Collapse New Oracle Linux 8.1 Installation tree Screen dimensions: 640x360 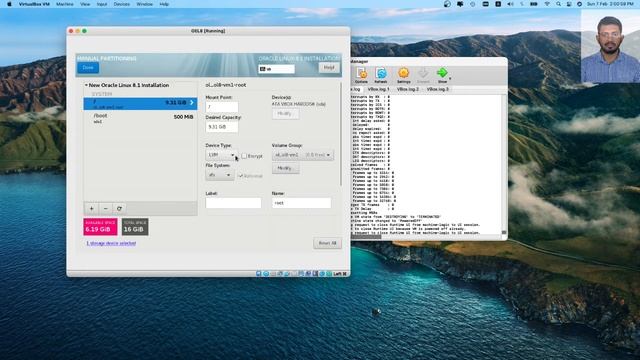click(86, 85)
